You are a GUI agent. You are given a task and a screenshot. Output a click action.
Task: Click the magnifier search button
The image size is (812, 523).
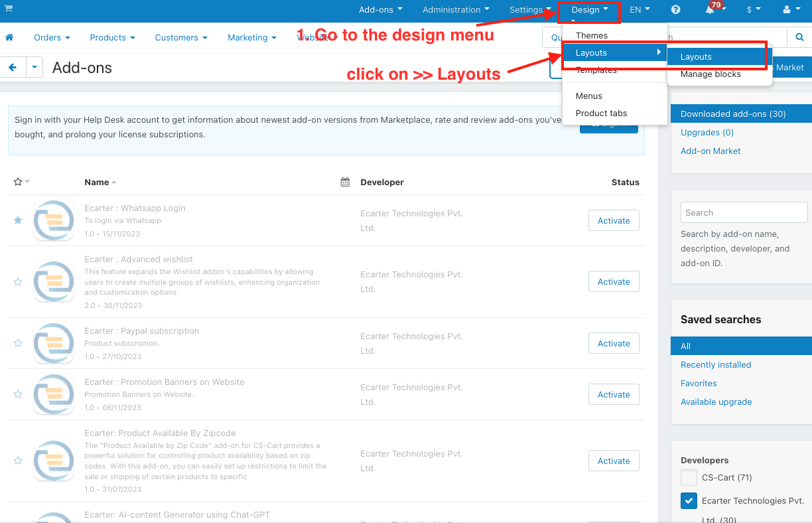coord(799,38)
